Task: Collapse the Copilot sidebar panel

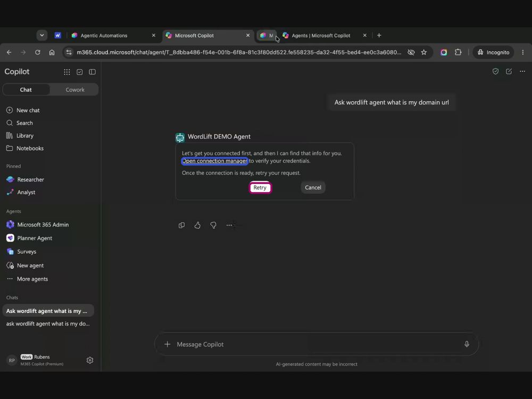Action: click(x=92, y=72)
